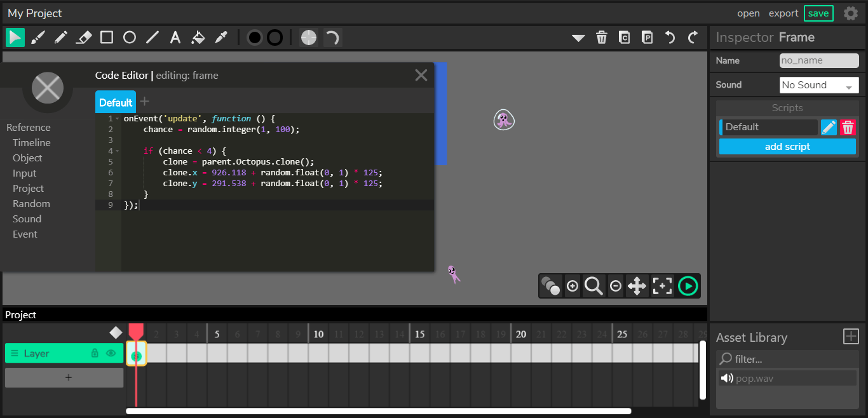Select the Eraser tool
The width and height of the screenshot is (868, 418).
[84, 37]
